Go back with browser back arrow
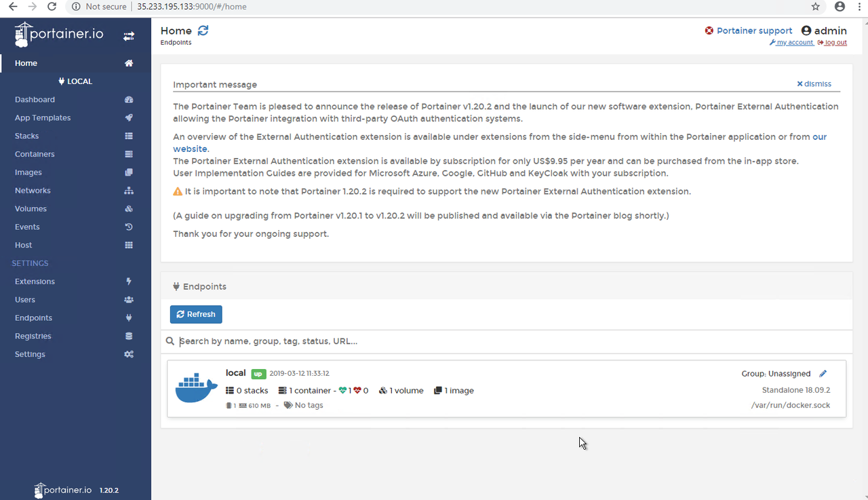The image size is (868, 500). tap(12, 7)
